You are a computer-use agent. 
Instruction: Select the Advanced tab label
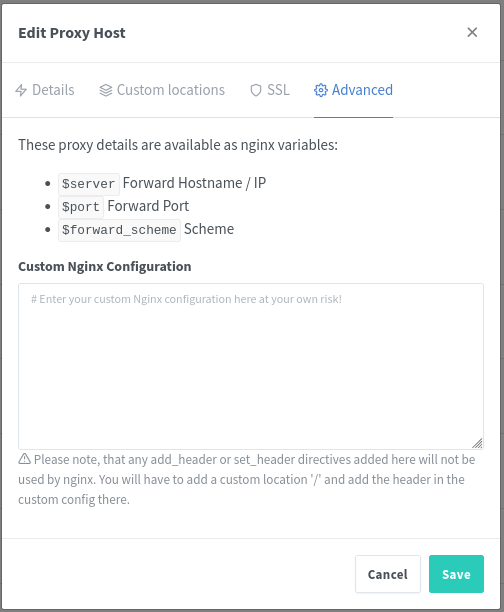click(362, 90)
